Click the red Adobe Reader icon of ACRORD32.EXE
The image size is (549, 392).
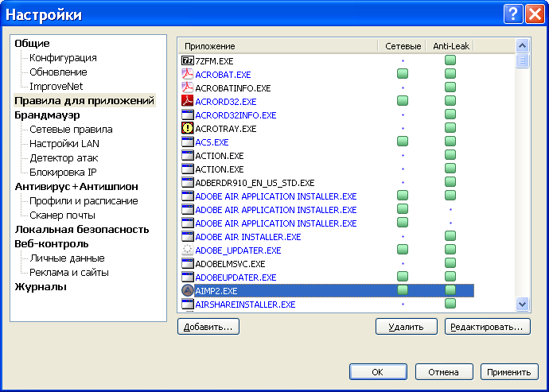point(187,102)
